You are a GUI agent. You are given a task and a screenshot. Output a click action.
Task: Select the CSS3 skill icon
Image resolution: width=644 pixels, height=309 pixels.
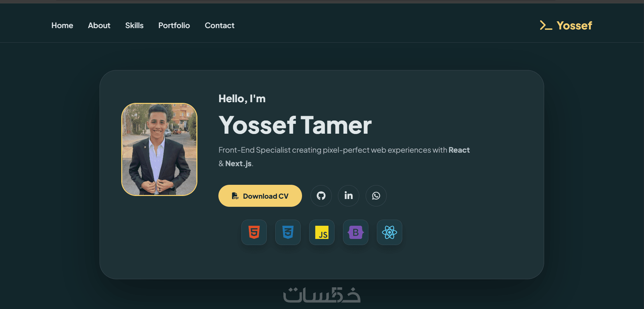[288, 232]
